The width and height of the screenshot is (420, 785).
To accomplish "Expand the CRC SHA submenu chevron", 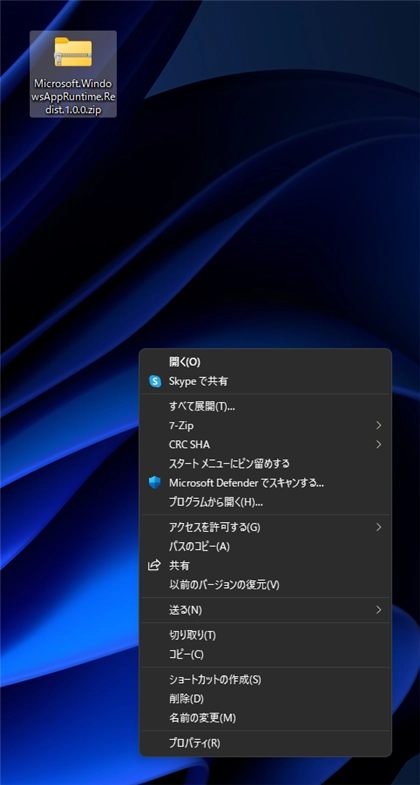I will click(378, 445).
